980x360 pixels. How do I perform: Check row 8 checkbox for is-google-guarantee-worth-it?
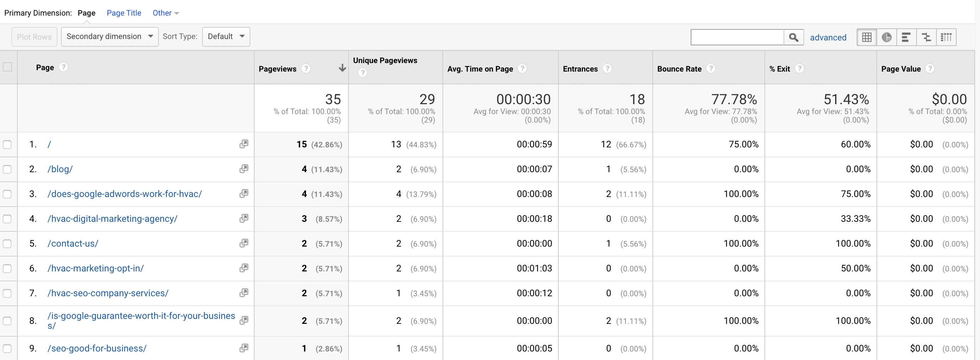tap(7, 321)
